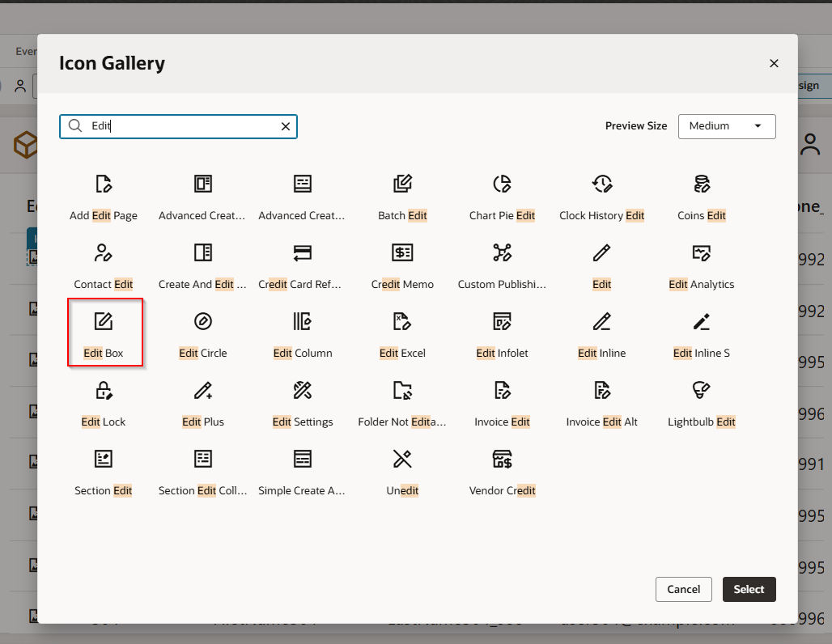This screenshot has width=832, height=644.
Task: Select the Edit Box icon
Action: pyautogui.click(x=104, y=323)
